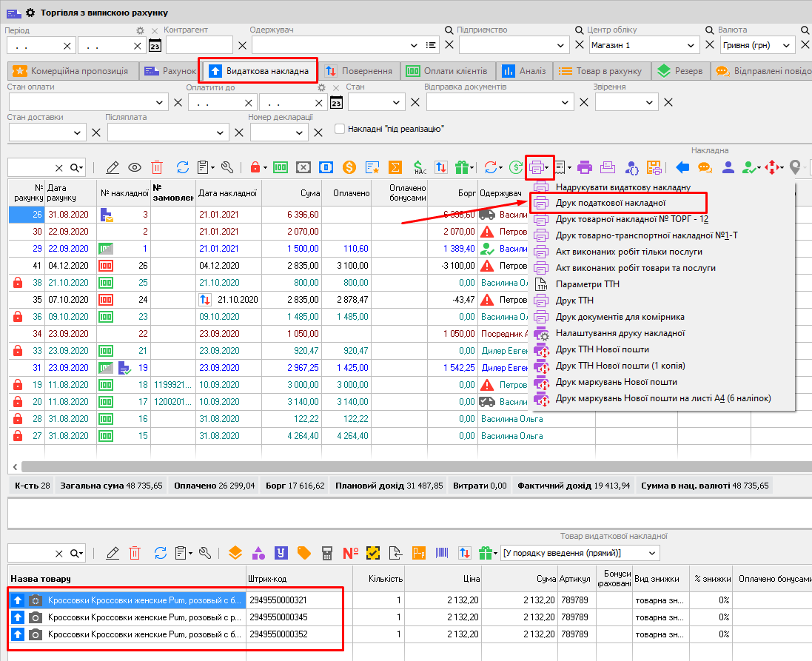This screenshot has width=812, height=661.
Task: Enable the Накладні "під реалізацію" checkbox
Action: pos(340,129)
